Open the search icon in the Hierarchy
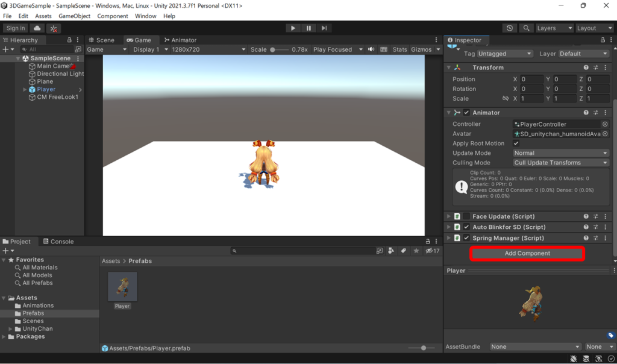The height and width of the screenshot is (364, 617). click(x=24, y=49)
